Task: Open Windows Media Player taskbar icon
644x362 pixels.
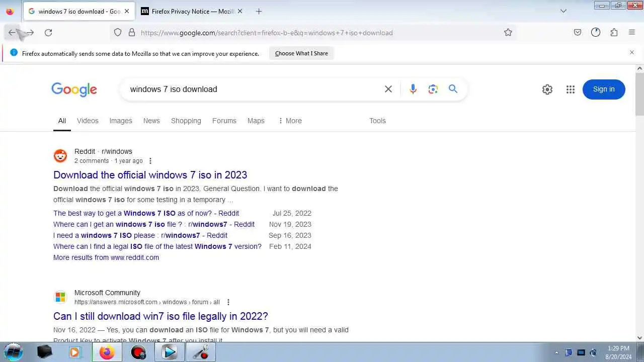Action: pyautogui.click(x=74, y=352)
